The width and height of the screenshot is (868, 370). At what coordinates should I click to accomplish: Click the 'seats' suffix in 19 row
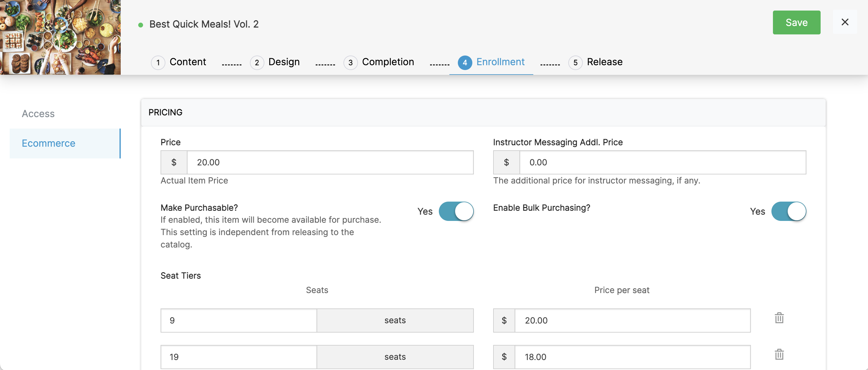click(x=395, y=357)
